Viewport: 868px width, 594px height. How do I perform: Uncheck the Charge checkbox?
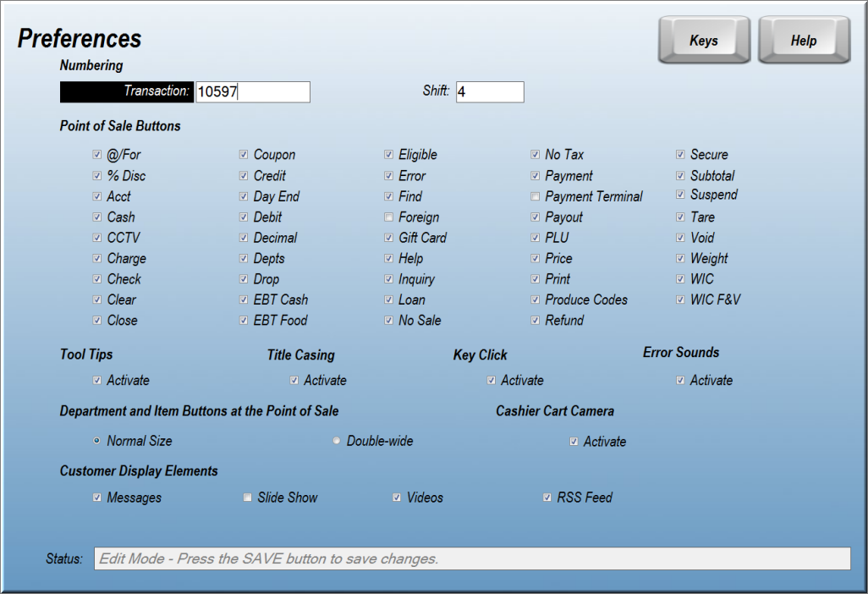pos(97,258)
